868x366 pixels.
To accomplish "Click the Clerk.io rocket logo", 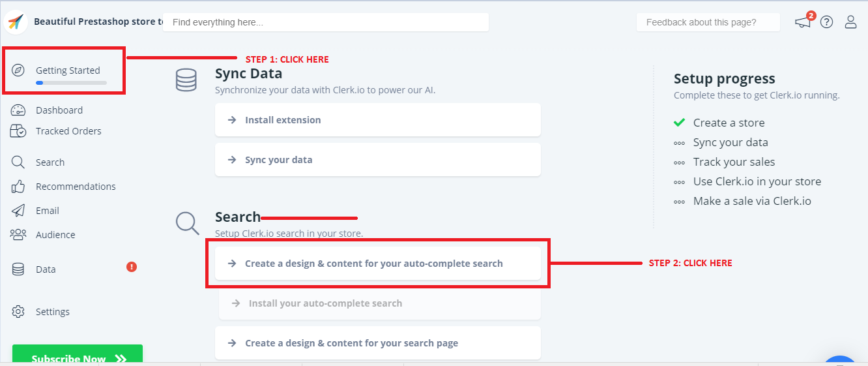I will click(x=15, y=22).
